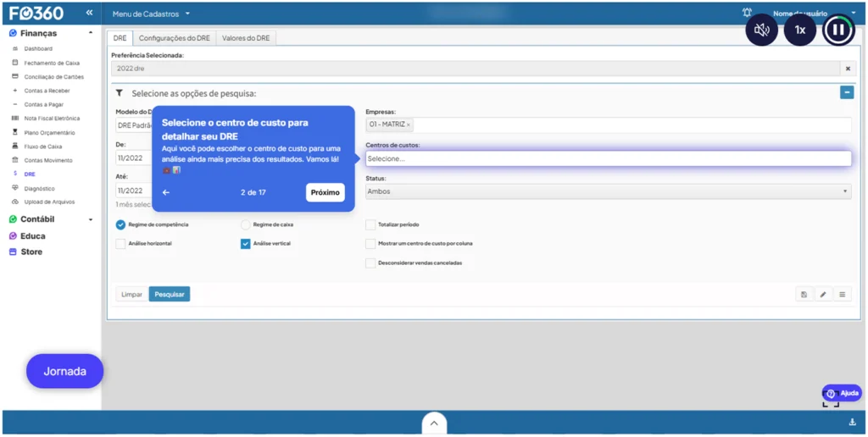
Task: Click the pencil edit icon
Action: (x=823, y=294)
